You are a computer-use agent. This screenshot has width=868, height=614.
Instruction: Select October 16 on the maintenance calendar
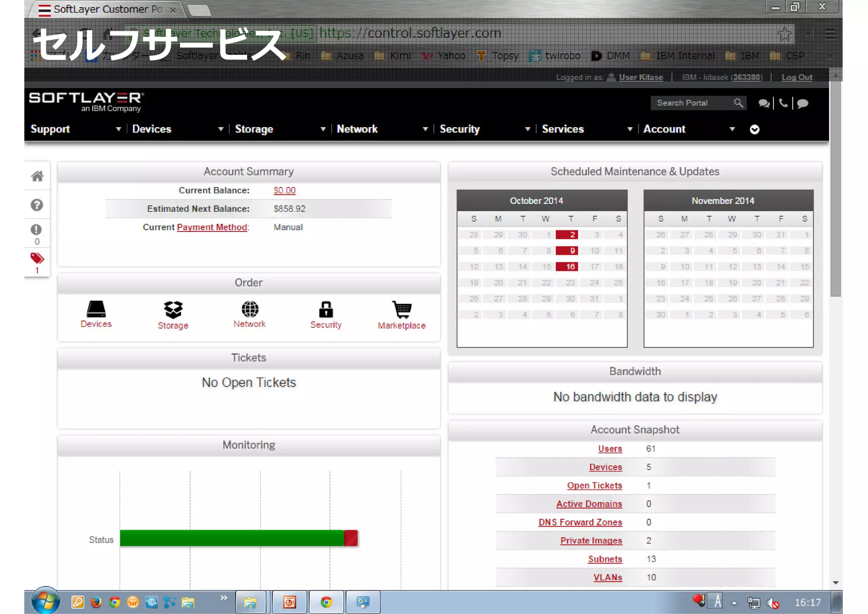(x=567, y=267)
